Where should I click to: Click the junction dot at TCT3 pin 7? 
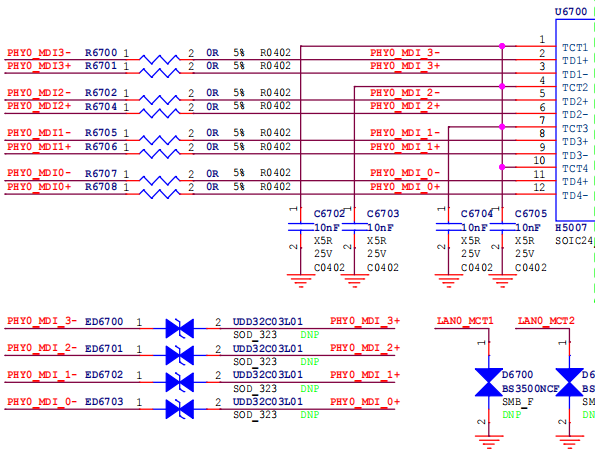pos(502,127)
